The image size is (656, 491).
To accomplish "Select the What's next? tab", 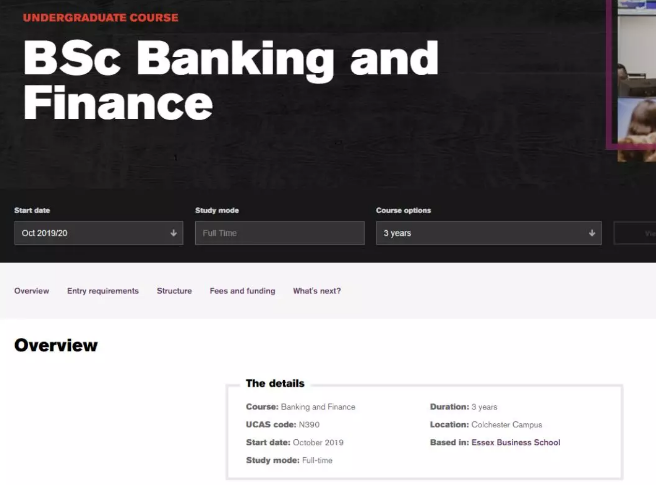I will point(317,291).
